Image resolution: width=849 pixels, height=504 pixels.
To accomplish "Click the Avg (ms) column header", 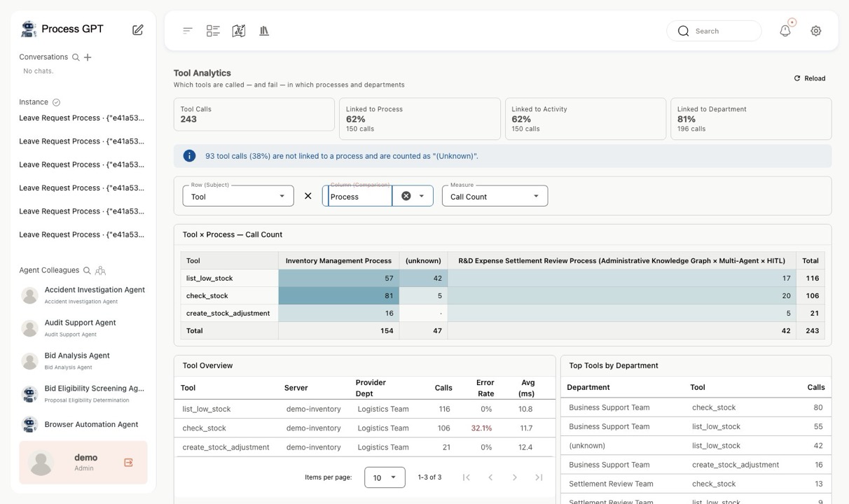I will coord(527,387).
